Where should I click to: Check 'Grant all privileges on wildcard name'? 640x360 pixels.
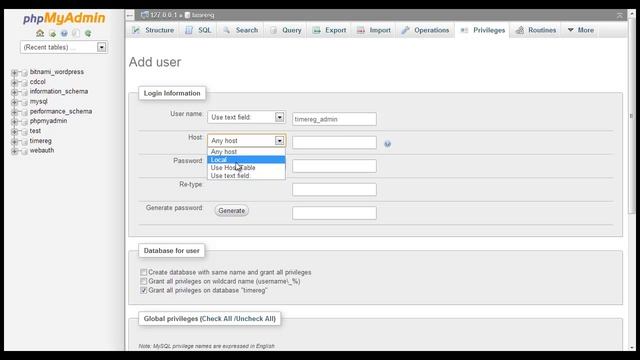[143, 281]
